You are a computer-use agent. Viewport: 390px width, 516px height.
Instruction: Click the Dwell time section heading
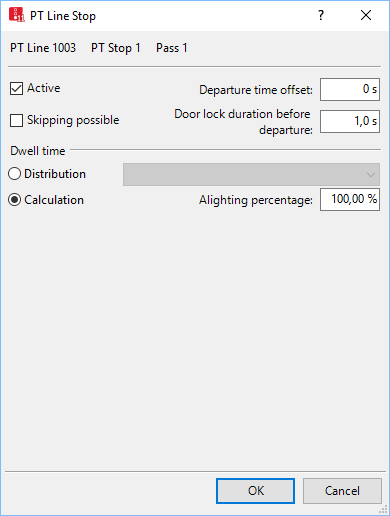(38, 151)
